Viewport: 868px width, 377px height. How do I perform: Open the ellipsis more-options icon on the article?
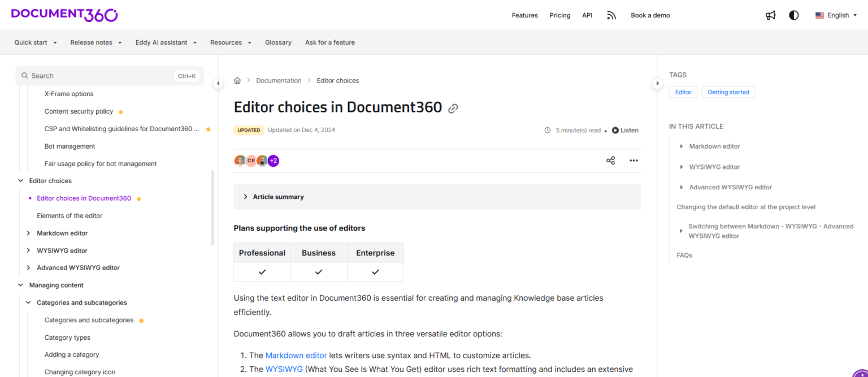(x=633, y=161)
